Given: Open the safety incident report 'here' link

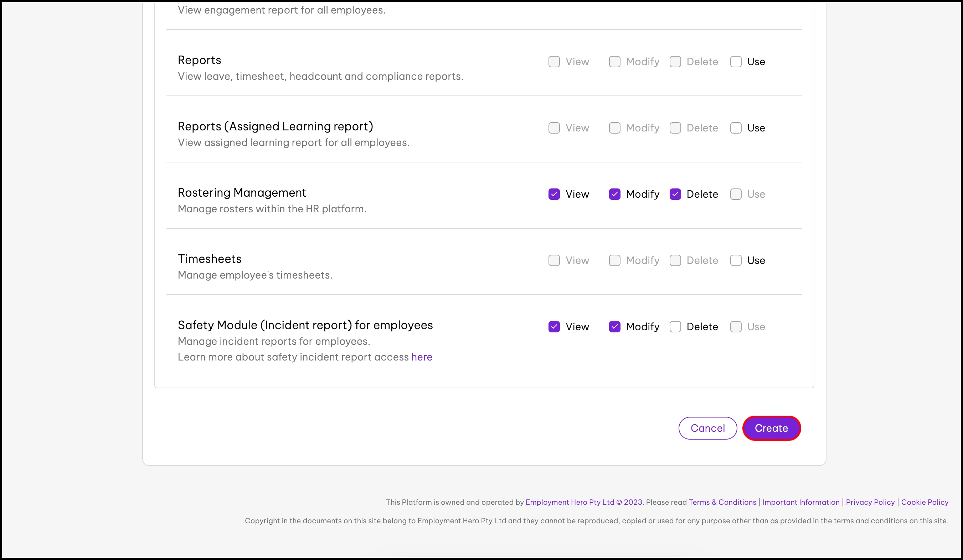Looking at the screenshot, I should click(422, 357).
